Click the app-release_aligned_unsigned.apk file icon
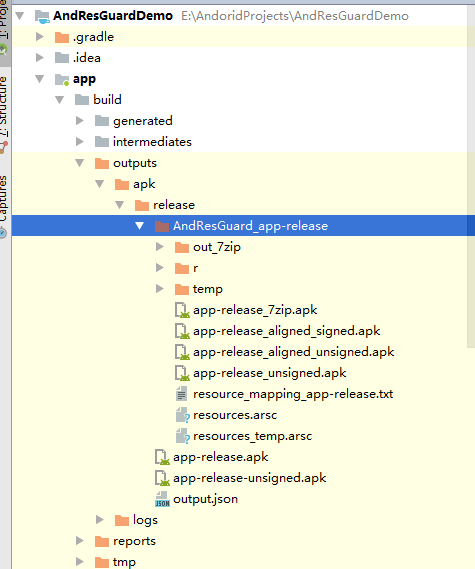Image resolution: width=475 pixels, height=569 pixels. tap(182, 353)
